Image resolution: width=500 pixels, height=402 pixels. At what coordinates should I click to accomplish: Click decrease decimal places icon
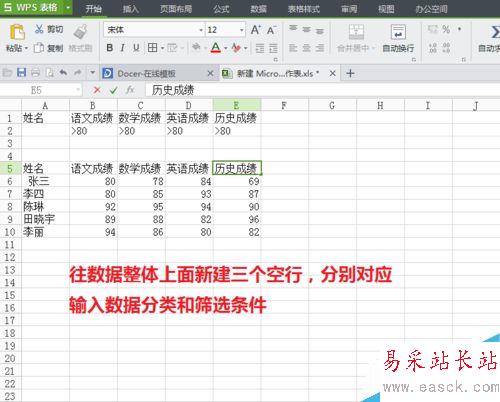pyautogui.click(x=446, y=48)
